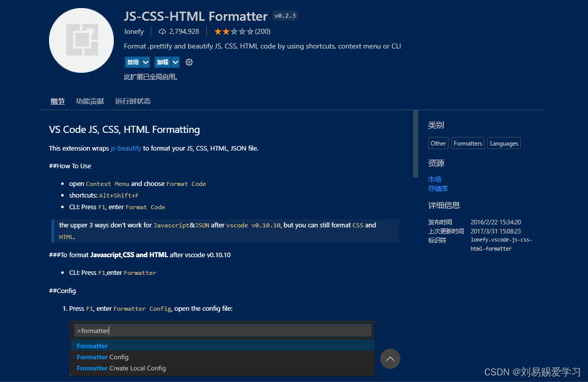Click the 2016/2/22 15:34:20 publish date
This screenshot has width=588, height=382.
(x=496, y=222)
